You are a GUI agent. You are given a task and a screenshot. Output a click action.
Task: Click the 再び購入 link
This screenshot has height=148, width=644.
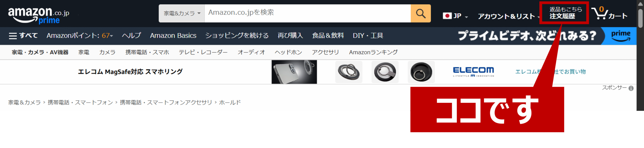tap(290, 36)
